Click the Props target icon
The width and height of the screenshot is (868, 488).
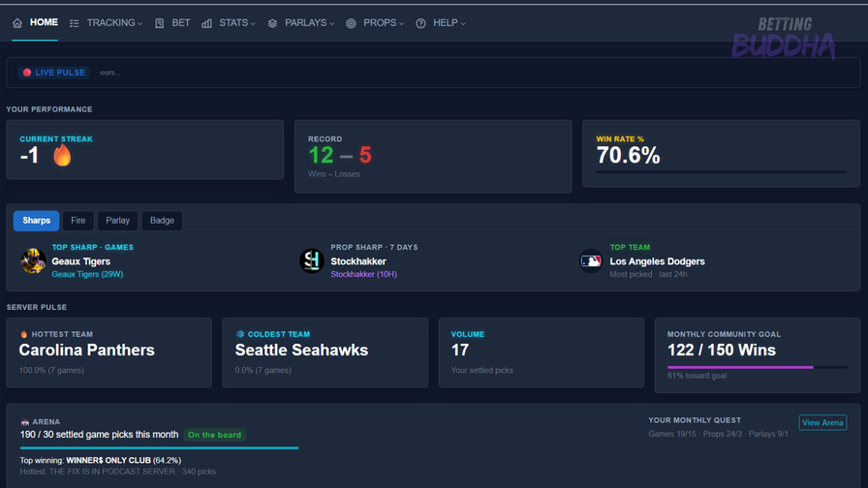coord(351,23)
